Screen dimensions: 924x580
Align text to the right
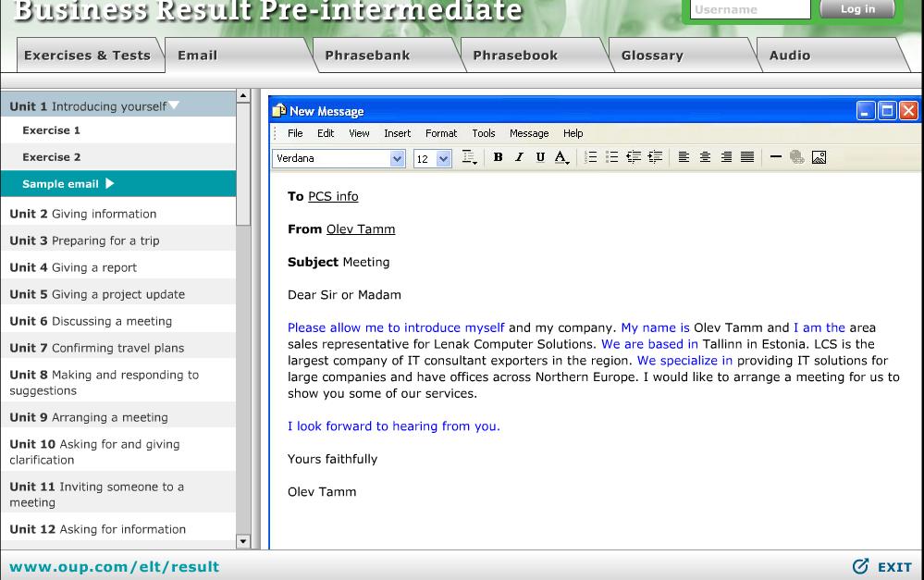pos(726,157)
